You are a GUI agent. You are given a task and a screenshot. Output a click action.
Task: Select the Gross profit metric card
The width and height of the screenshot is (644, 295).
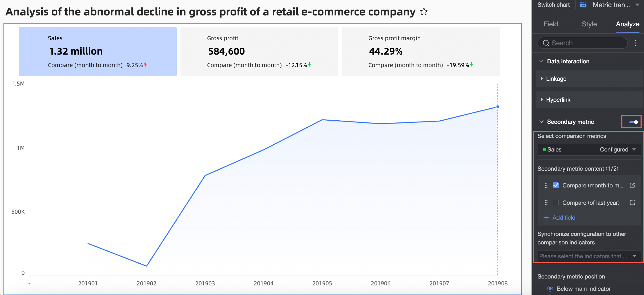click(x=259, y=51)
